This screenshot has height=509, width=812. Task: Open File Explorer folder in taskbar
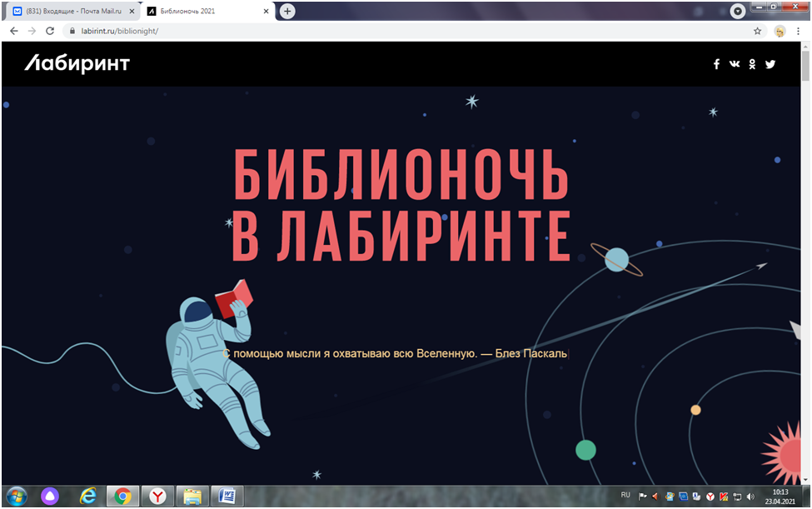tap(192, 497)
